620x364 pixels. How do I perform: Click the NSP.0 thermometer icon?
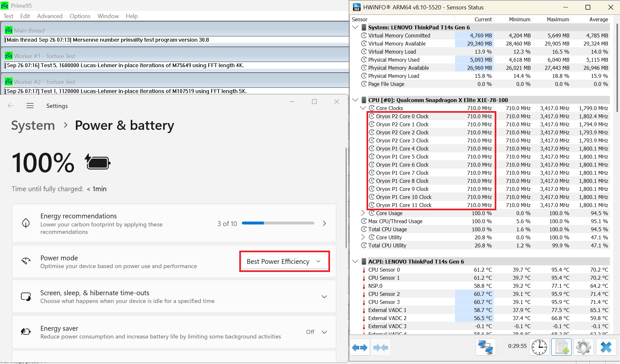click(364, 286)
